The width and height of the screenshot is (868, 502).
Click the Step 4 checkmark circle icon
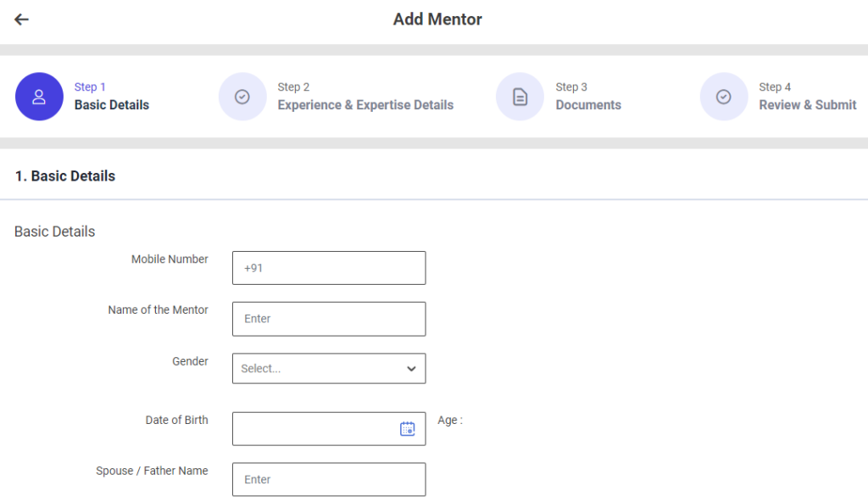coord(723,97)
